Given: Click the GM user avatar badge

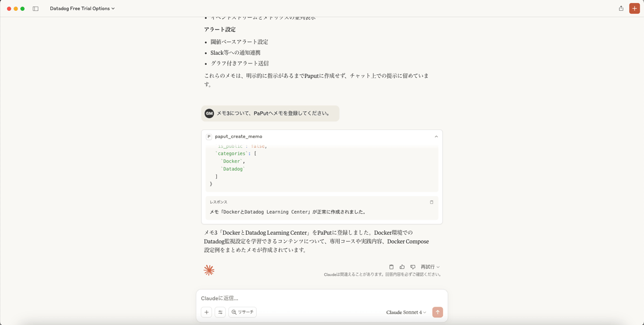Looking at the screenshot, I should coord(210,113).
